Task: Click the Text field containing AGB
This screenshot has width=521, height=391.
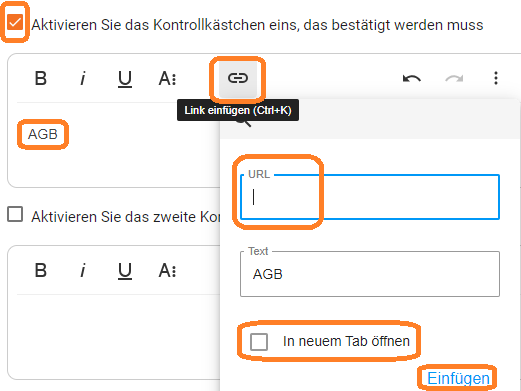Action: [x=370, y=274]
